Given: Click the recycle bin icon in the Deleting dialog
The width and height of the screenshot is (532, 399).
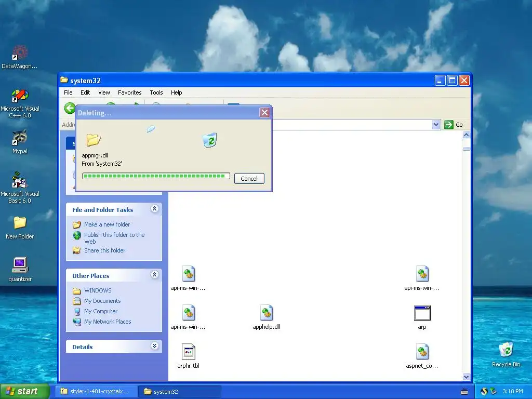Looking at the screenshot, I should (210, 140).
